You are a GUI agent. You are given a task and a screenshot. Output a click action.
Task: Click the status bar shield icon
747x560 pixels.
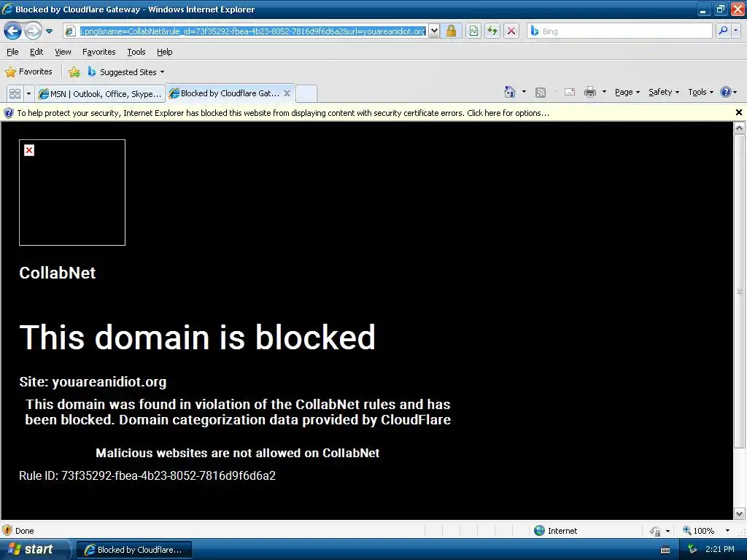(x=7, y=531)
